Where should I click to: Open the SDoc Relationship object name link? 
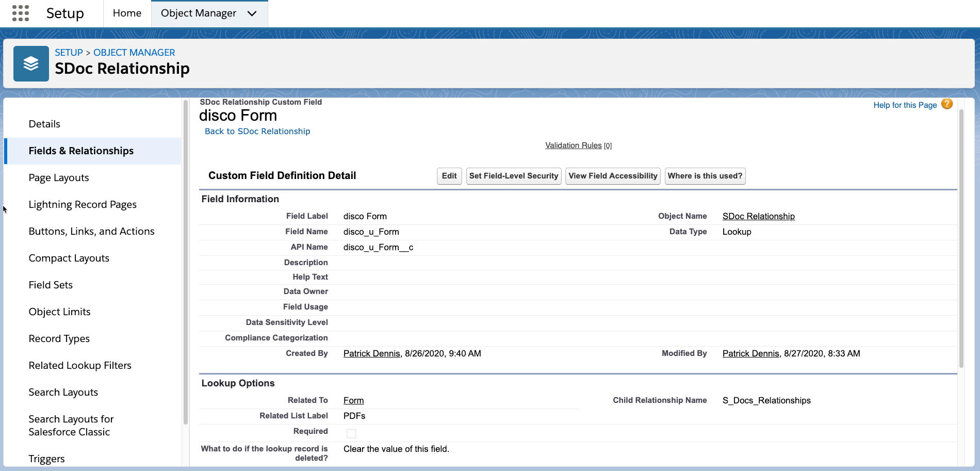(758, 216)
